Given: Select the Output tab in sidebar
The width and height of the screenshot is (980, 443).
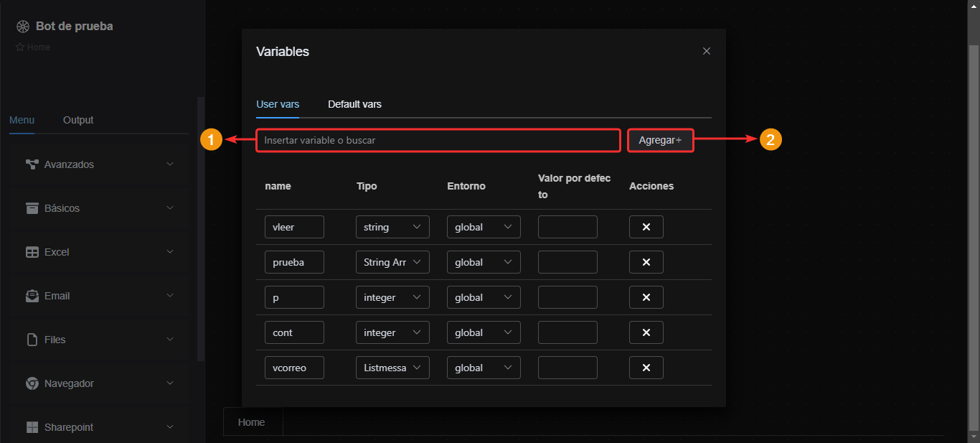Looking at the screenshot, I should tap(78, 120).
